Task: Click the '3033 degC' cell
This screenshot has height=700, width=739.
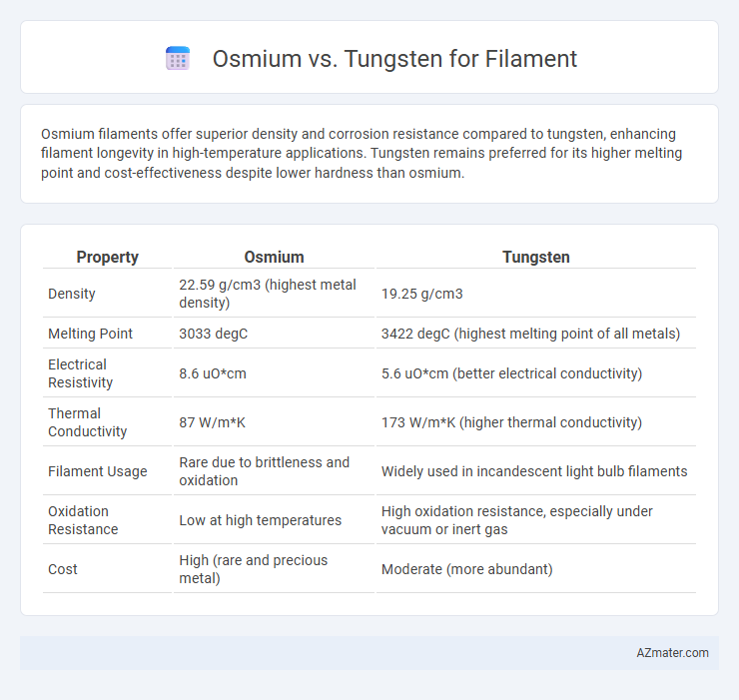Action: coord(274,334)
